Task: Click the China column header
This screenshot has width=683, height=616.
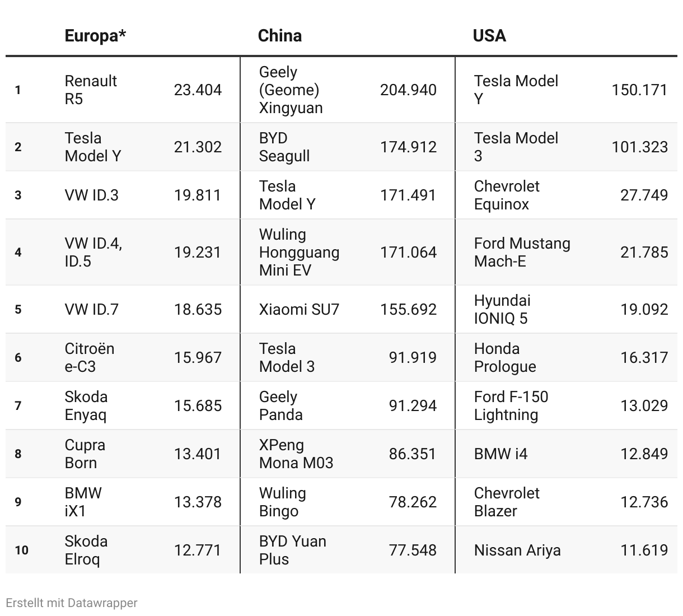Action: click(x=279, y=35)
